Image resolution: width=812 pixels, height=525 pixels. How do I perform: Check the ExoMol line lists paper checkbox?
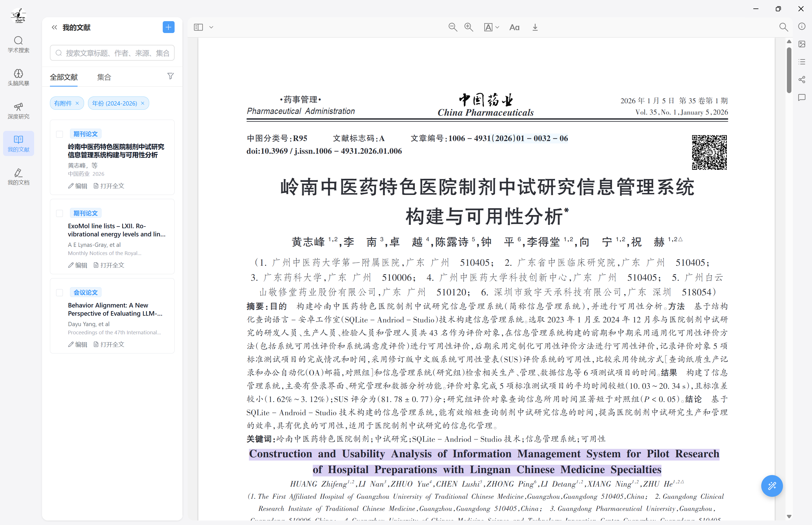pyautogui.click(x=60, y=213)
